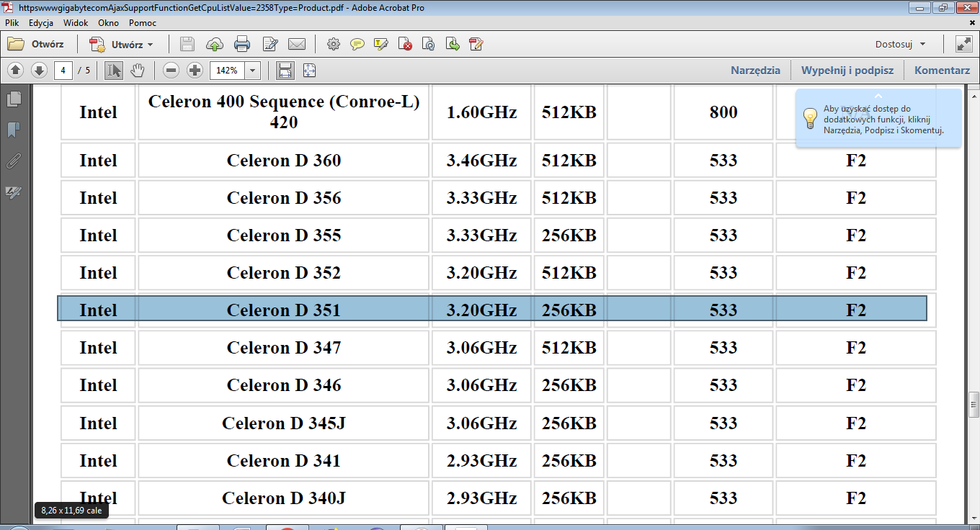Click the 142% zoom value field
Screen dimensions: 980x530
227,70
